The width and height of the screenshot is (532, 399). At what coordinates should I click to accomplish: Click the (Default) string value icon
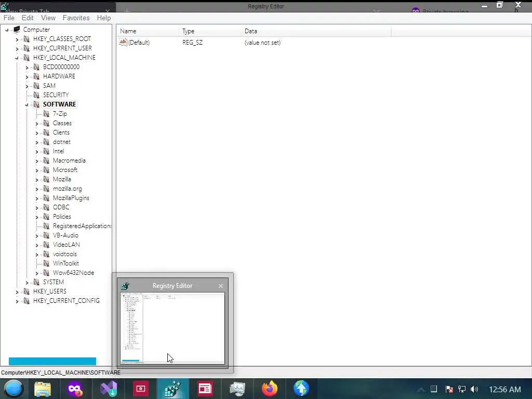[x=123, y=43]
